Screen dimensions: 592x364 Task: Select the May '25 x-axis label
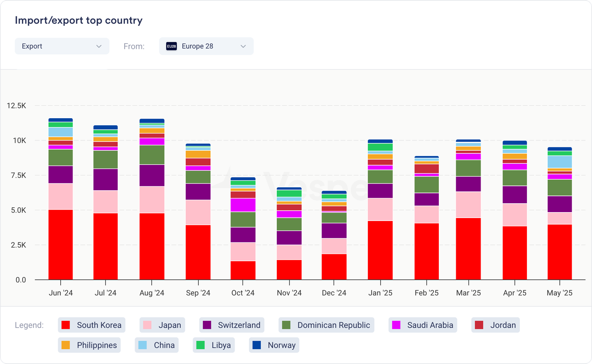[x=559, y=293]
